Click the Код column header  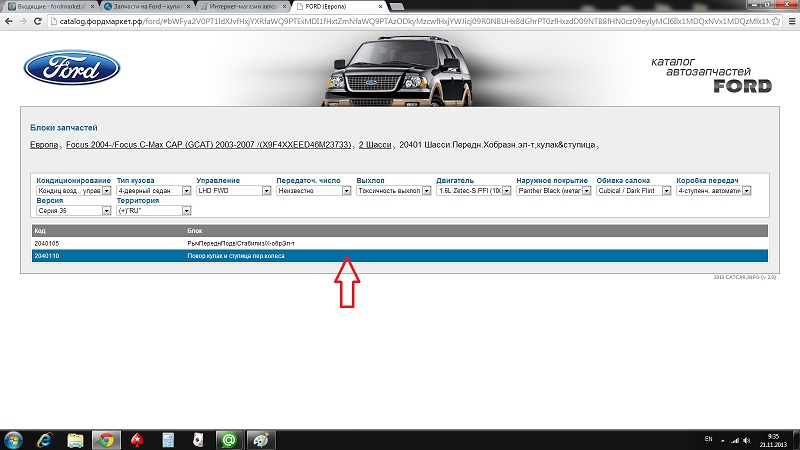[x=40, y=231]
